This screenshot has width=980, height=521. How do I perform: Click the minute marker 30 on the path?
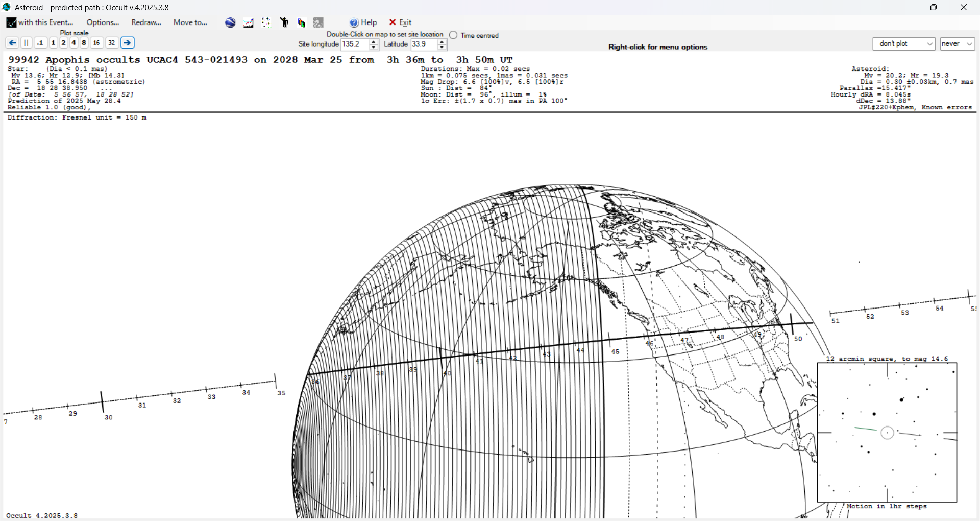(x=108, y=417)
